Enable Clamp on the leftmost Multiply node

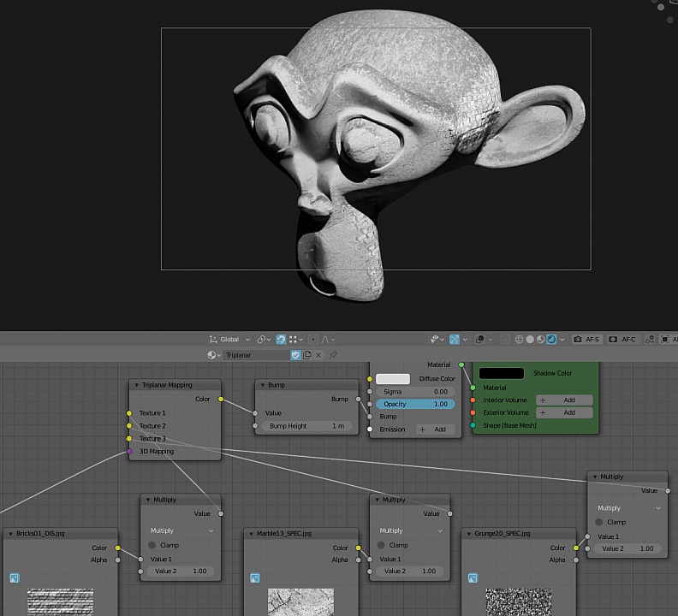click(154, 545)
